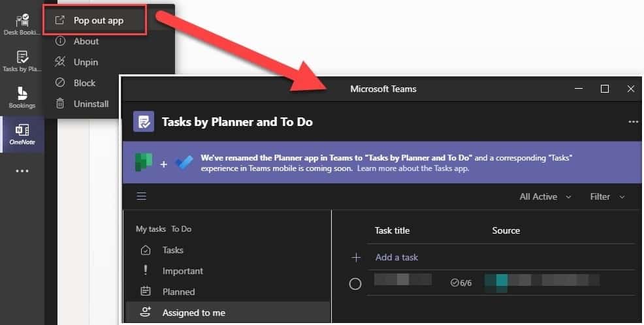Uninstall the app from context menu
Image resolution: width=644 pixels, height=325 pixels.
(x=91, y=104)
